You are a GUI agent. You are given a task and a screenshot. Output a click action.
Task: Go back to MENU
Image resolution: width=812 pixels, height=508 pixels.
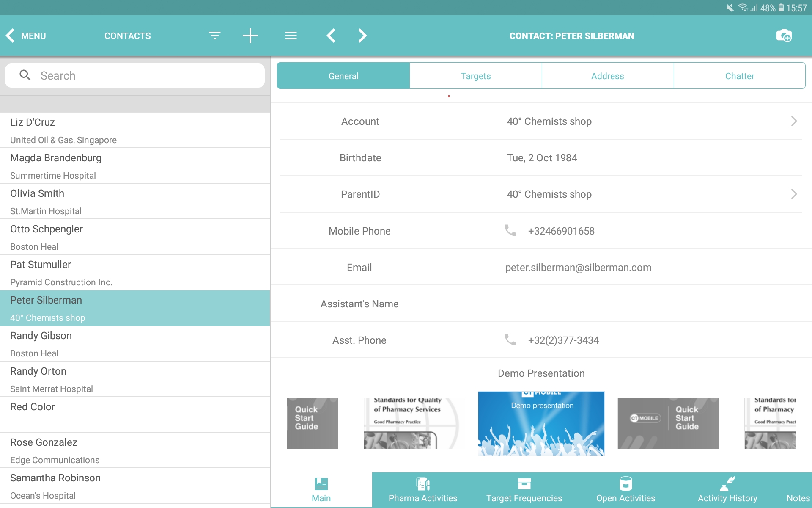tap(26, 36)
